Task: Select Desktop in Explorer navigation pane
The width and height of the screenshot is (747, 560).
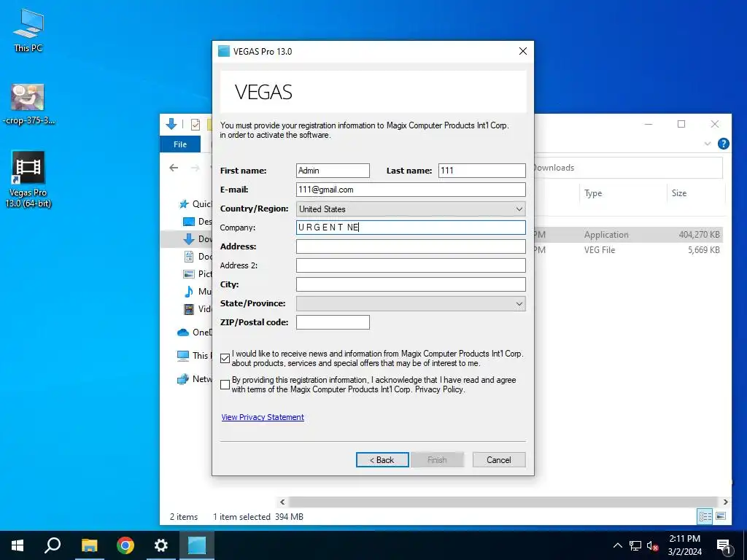Action: pos(197,222)
